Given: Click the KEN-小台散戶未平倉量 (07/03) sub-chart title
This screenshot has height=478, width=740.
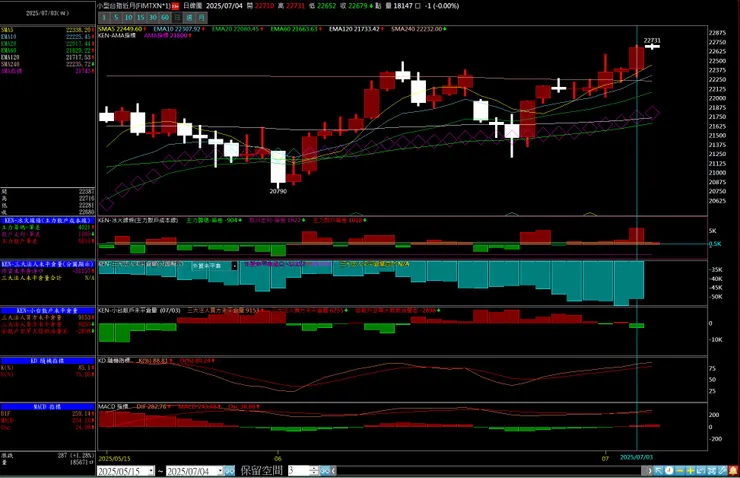Looking at the screenshot, I should click(139, 310).
